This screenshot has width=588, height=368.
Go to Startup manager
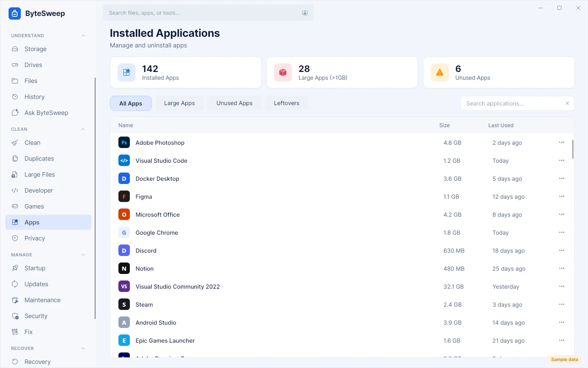click(48, 268)
